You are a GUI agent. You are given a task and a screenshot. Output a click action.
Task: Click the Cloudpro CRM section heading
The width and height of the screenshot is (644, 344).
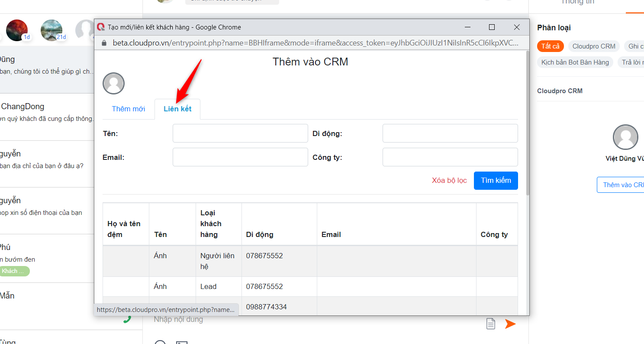pos(560,91)
